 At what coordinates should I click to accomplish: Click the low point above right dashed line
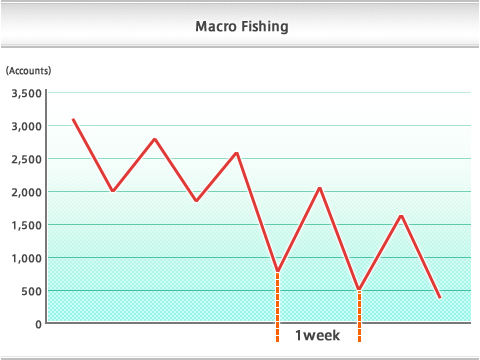point(359,289)
